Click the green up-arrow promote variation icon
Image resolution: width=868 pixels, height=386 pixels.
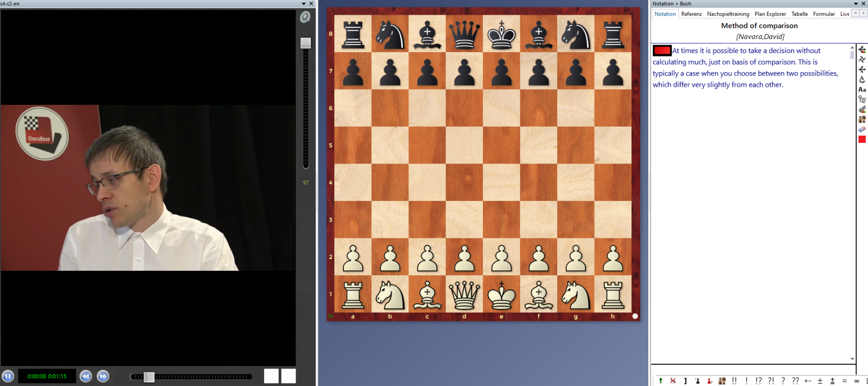(x=660, y=381)
